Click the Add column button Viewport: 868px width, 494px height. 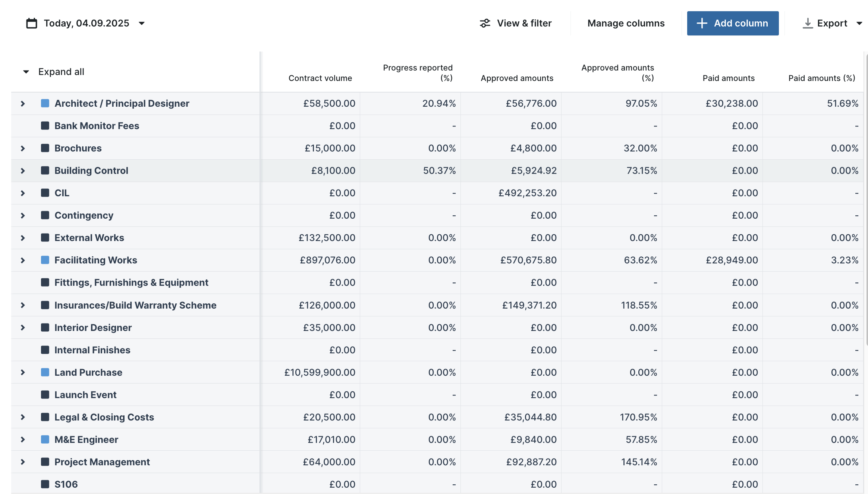733,23
